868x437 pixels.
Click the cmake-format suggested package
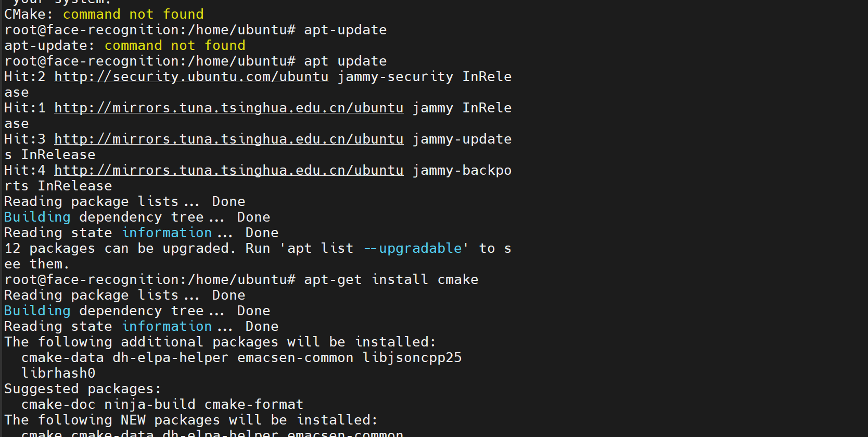253,405
